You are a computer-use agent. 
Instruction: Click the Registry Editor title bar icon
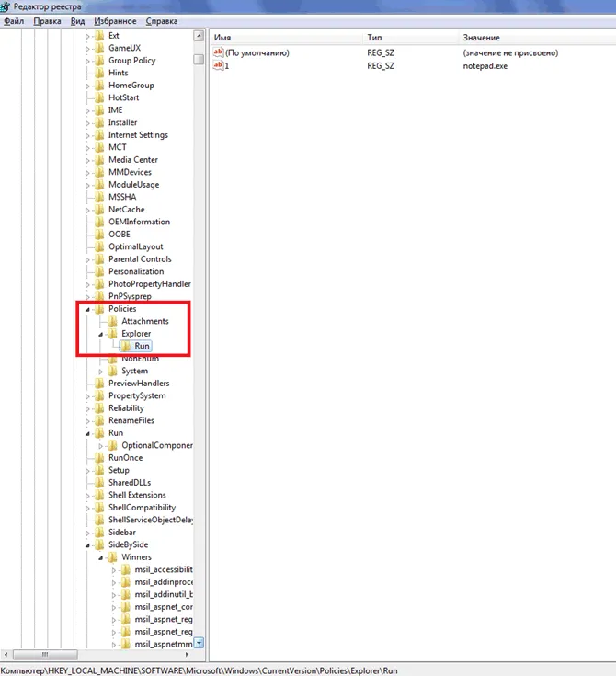pos(5,6)
